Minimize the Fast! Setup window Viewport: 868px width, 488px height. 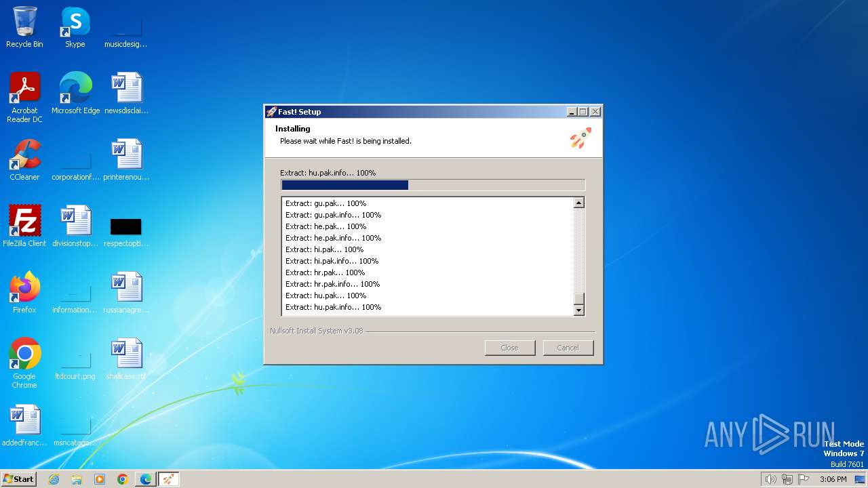click(572, 112)
